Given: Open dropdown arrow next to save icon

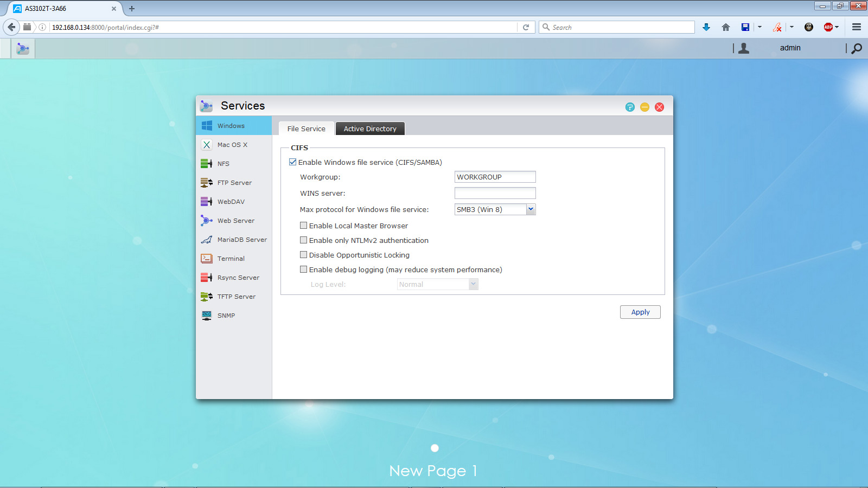Looking at the screenshot, I should (759, 27).
